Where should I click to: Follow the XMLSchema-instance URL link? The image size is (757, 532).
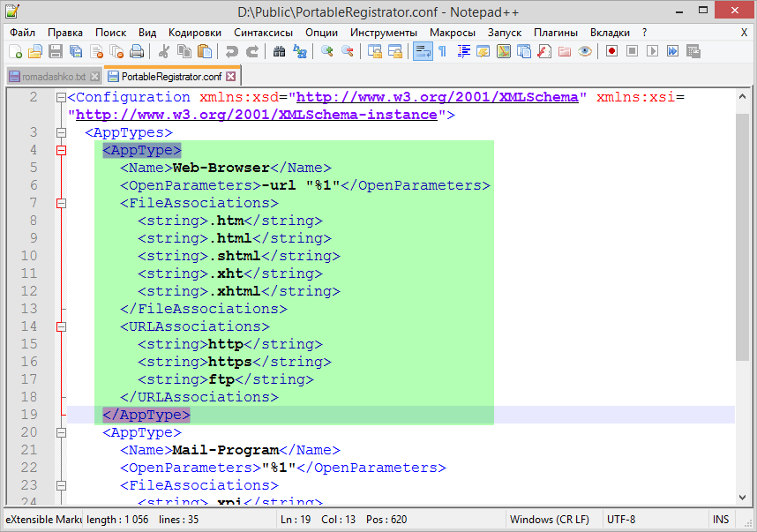pos(257,115)
